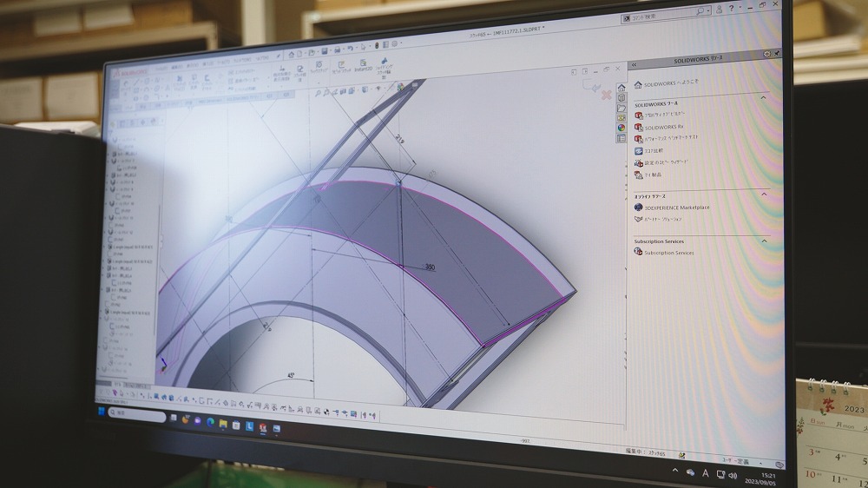Open the Custom Properties task pane tab

point(621,138)
